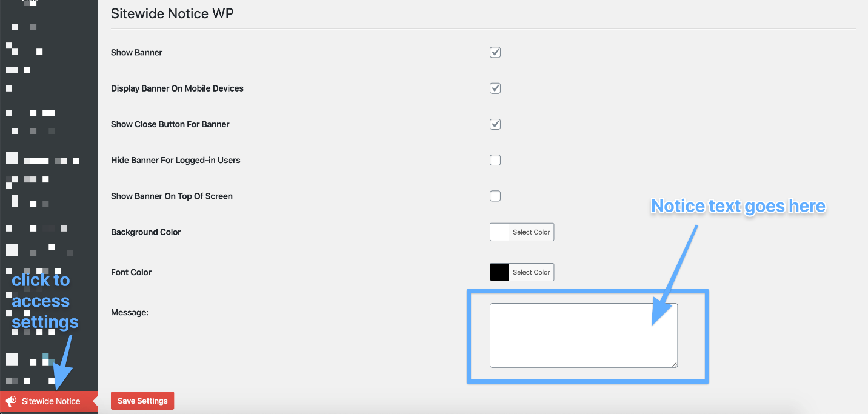
Task: Click the Message: label
Action: point(130,313)
